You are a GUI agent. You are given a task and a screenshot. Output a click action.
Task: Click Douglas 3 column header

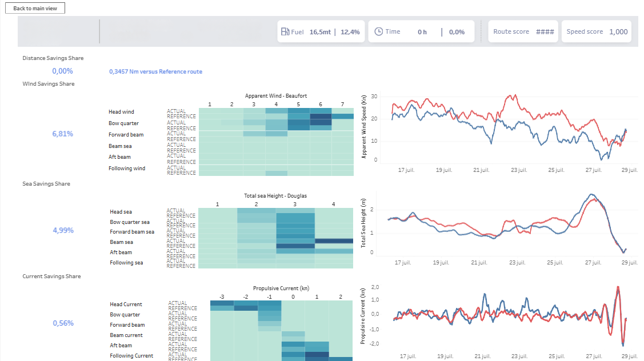(295, 204)
